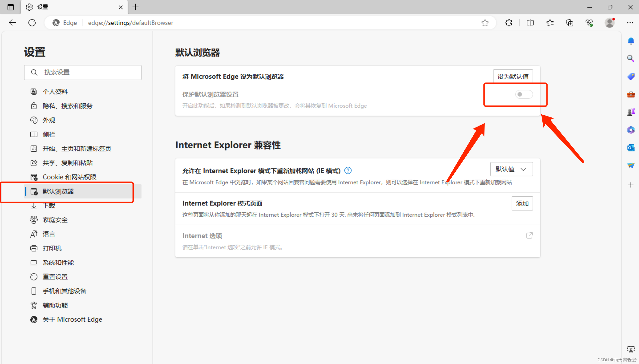This screenshot has height=364, width=639.
Task: Open the Collections icon in toolbar
Action: [570, 23]
